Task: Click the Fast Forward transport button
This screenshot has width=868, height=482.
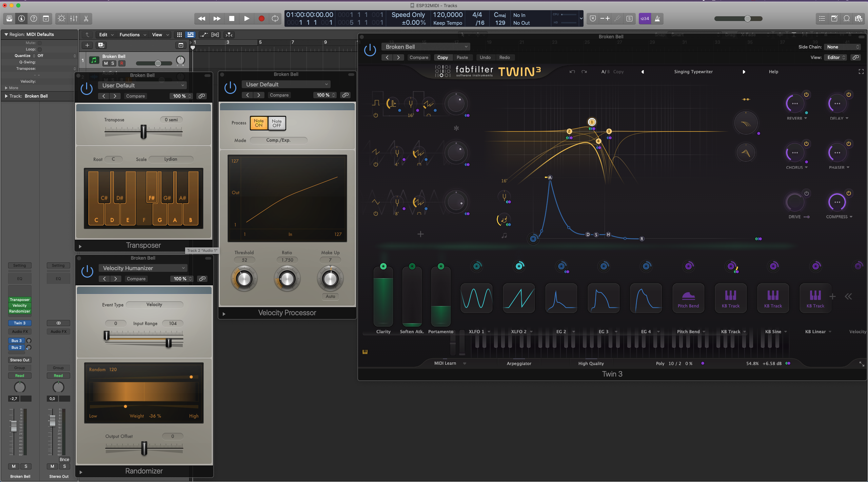Action: click(217, 19)
